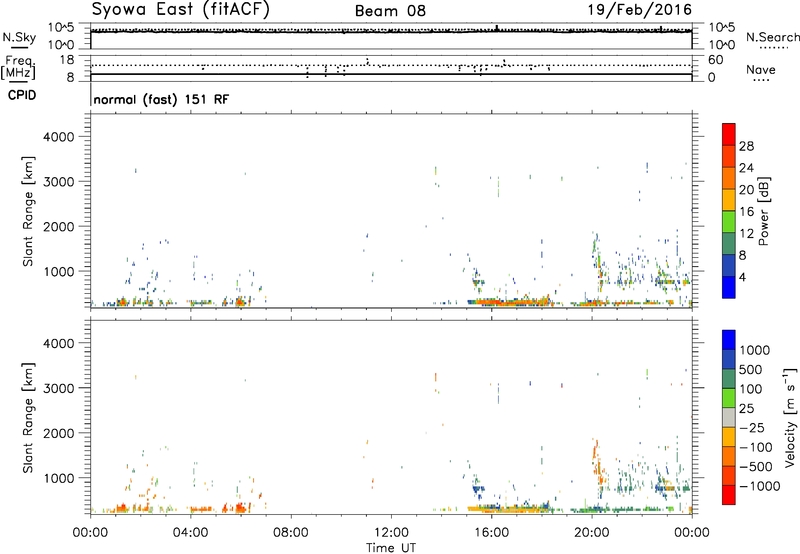Select the 'Freq. [MHz]' axis label

point(19,67)
